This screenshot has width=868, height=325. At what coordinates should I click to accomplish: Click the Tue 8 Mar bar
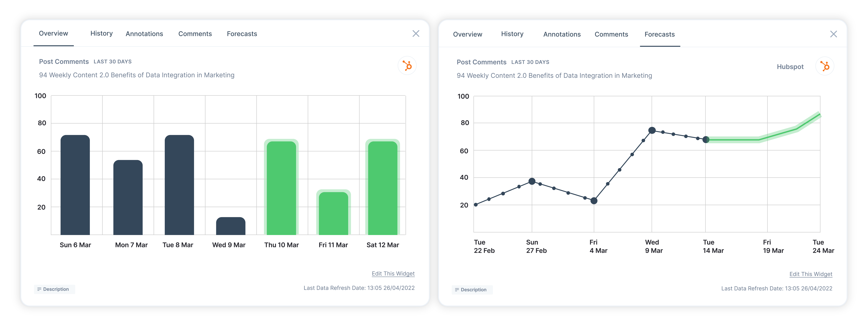pyautogui.click(x=179, y=185)
